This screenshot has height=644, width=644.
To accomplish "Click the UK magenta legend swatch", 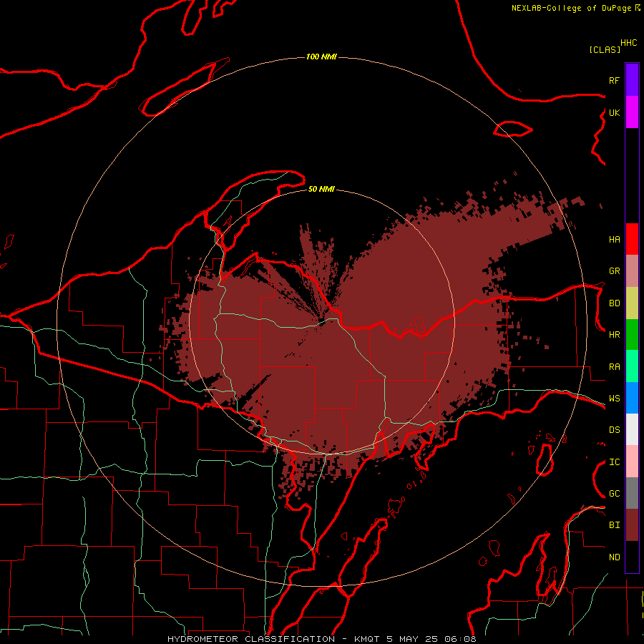I will coord(632,112).
